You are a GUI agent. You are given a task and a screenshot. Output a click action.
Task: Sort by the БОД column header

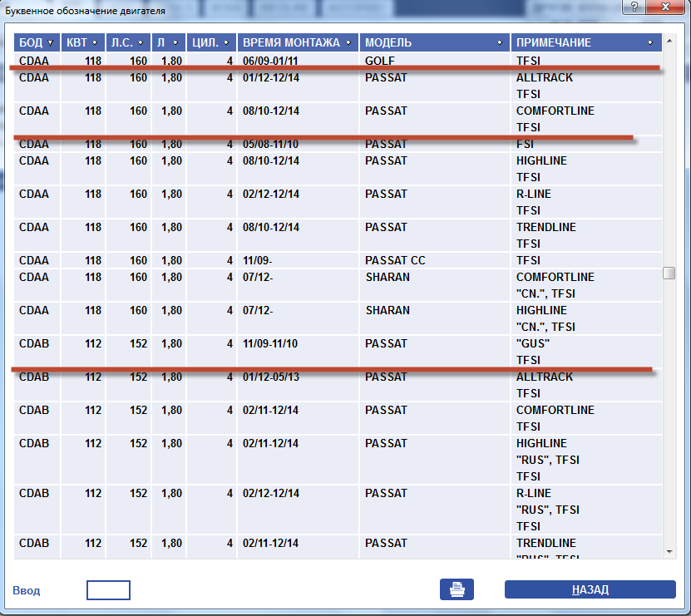click(36, 42)
